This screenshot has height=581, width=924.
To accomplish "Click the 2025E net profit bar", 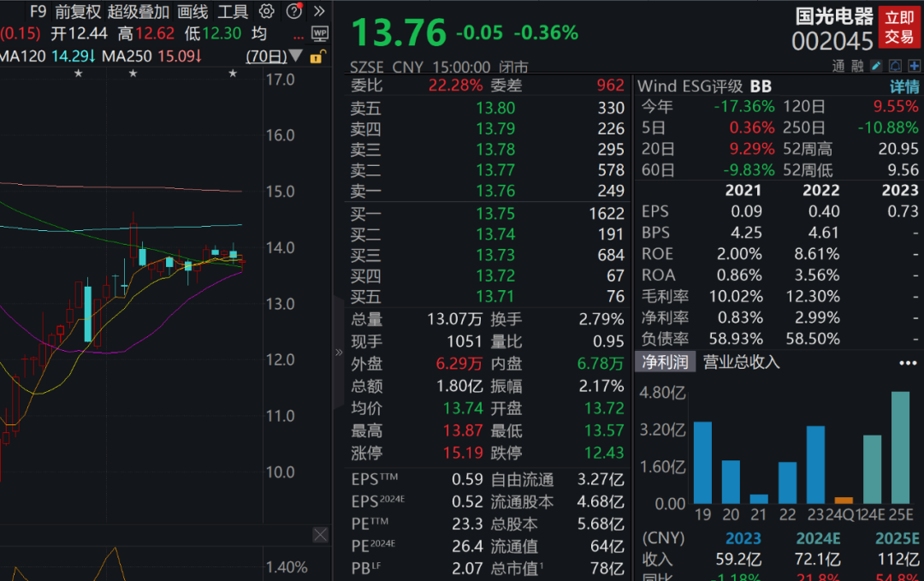I will point(900,448).
